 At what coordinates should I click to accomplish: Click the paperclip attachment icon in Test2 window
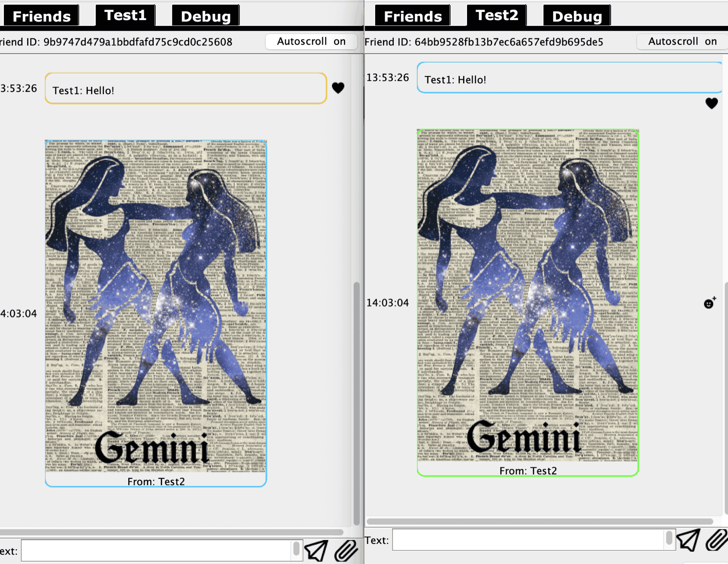[717, 540]
